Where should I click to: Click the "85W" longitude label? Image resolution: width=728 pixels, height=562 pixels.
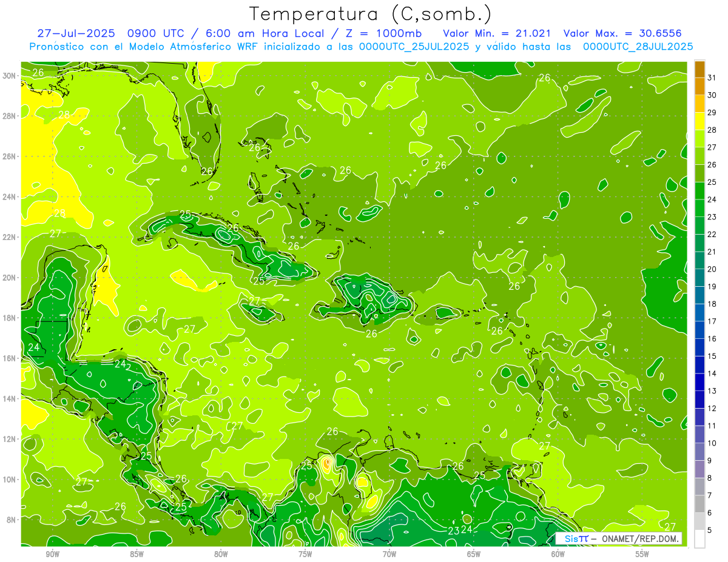(x=136, y=554)
